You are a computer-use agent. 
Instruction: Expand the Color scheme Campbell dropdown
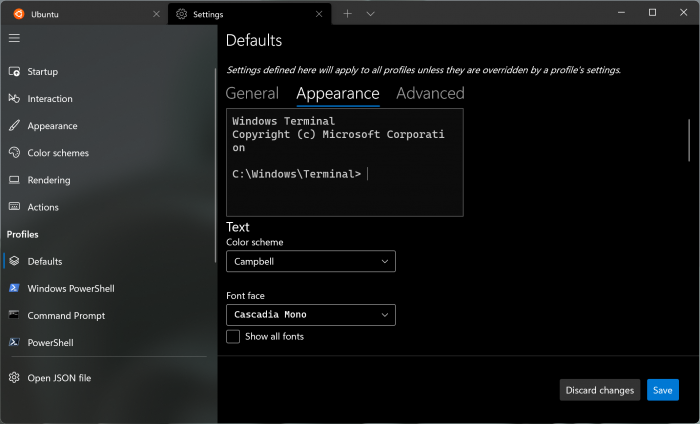click(311, 261)
